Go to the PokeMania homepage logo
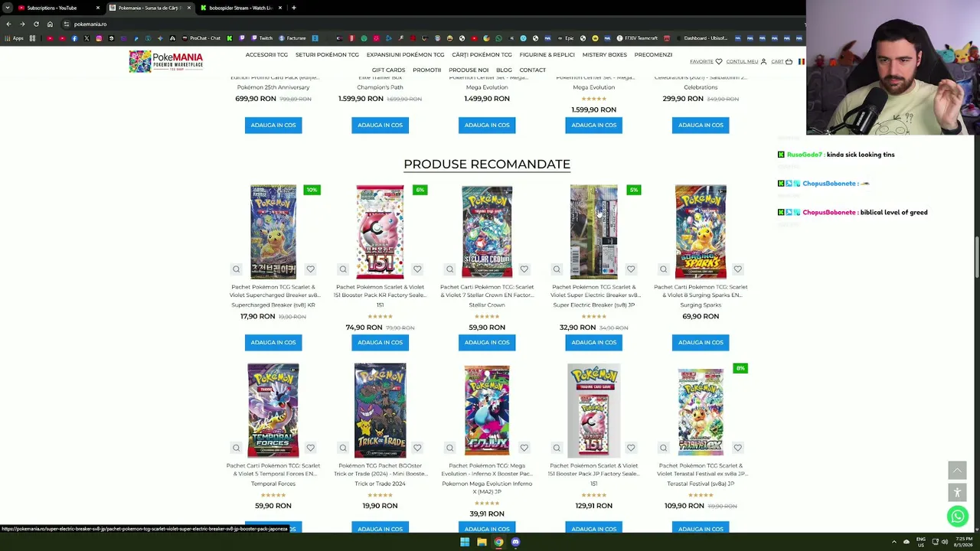 [166, 61]
